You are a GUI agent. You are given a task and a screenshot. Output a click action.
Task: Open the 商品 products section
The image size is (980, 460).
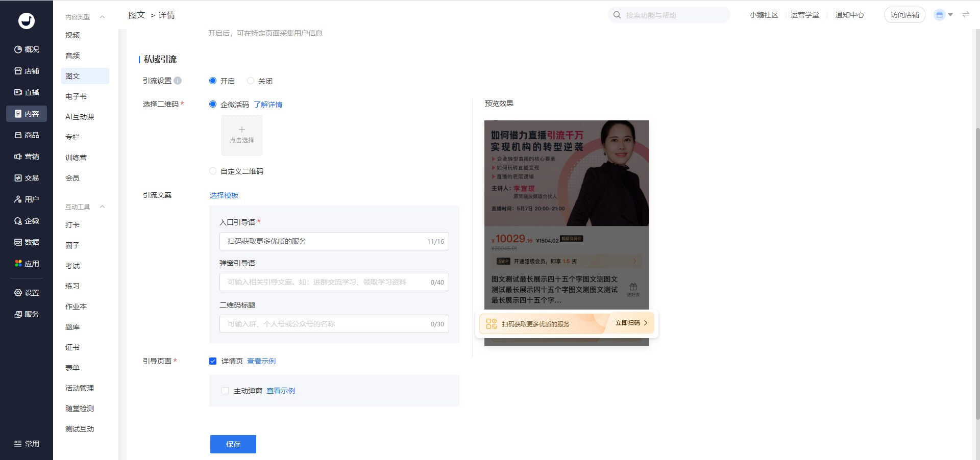click(27, 135)
